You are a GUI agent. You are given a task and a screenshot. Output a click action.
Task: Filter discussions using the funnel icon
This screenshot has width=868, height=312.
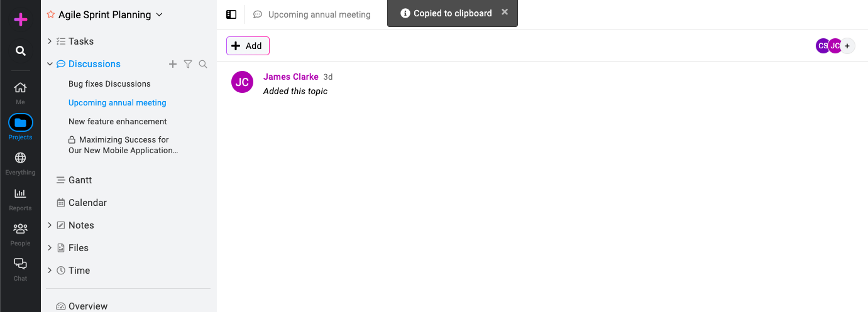pos(188,64)
